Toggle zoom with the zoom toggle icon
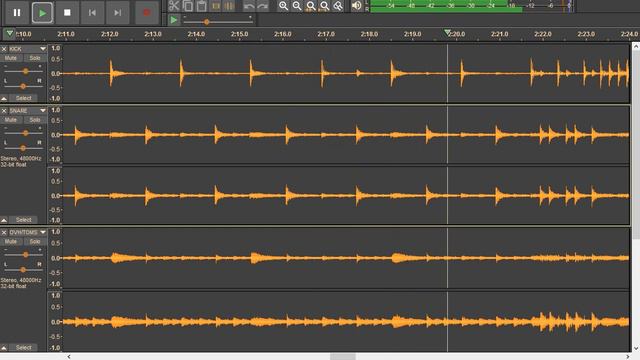The width and height of the screenshot is (640, 360). point(338,6)
